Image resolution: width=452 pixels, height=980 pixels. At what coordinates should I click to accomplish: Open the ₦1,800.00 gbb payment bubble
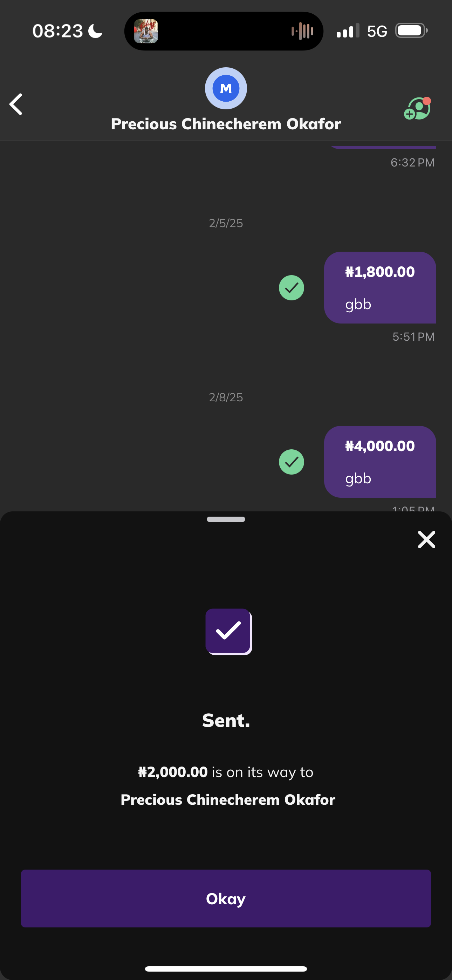coord(380,288)
